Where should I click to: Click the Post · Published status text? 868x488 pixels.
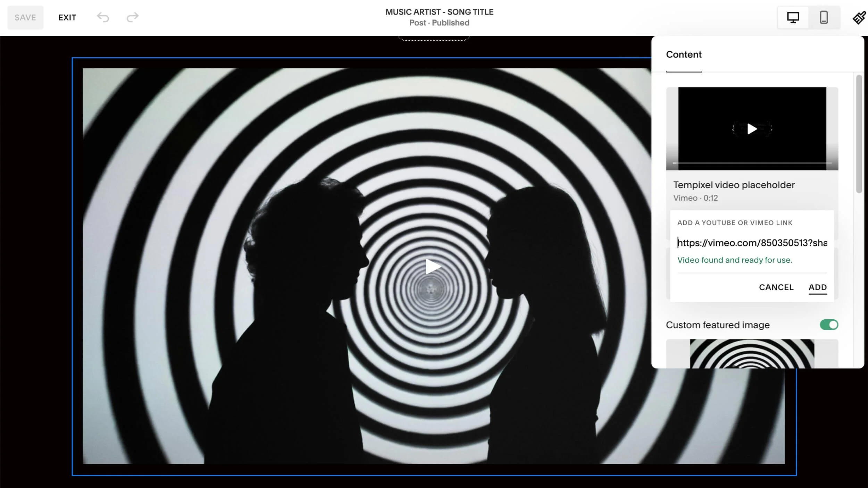[439, 23]
